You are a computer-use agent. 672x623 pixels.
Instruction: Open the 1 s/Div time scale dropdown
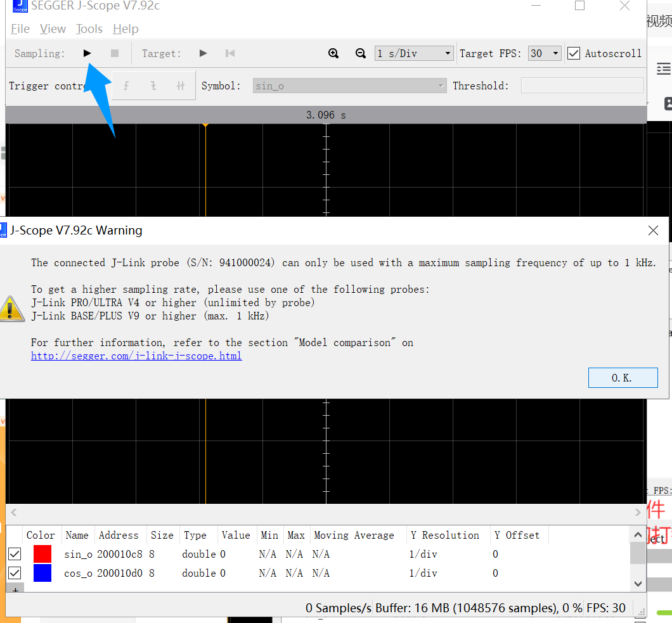click(x=414, y=53)
